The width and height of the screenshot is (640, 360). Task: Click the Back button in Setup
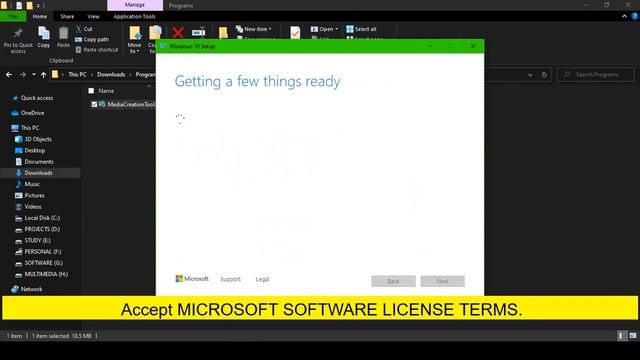point(393,281)
